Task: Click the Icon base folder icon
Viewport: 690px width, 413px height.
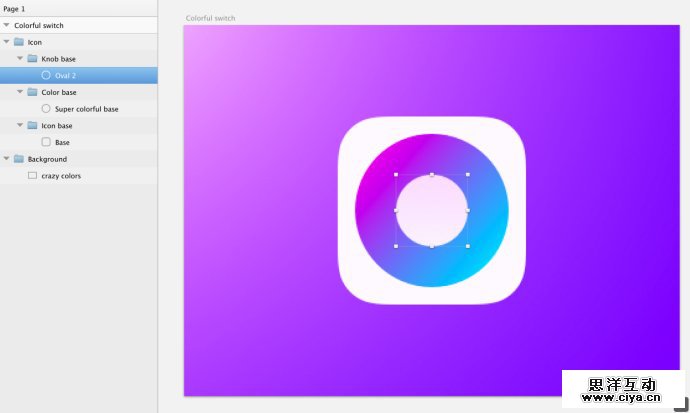Action: pos(33,125)
